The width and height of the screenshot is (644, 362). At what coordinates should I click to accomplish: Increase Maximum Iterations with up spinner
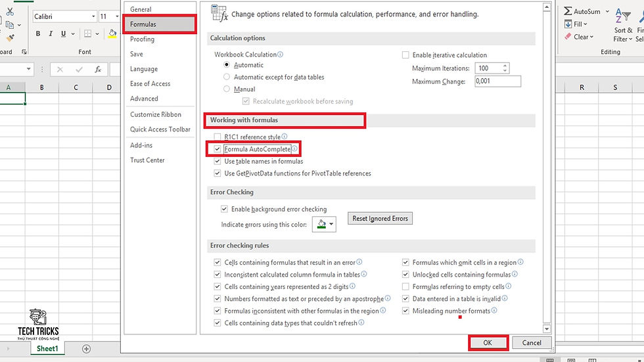[x=505, y=65]
